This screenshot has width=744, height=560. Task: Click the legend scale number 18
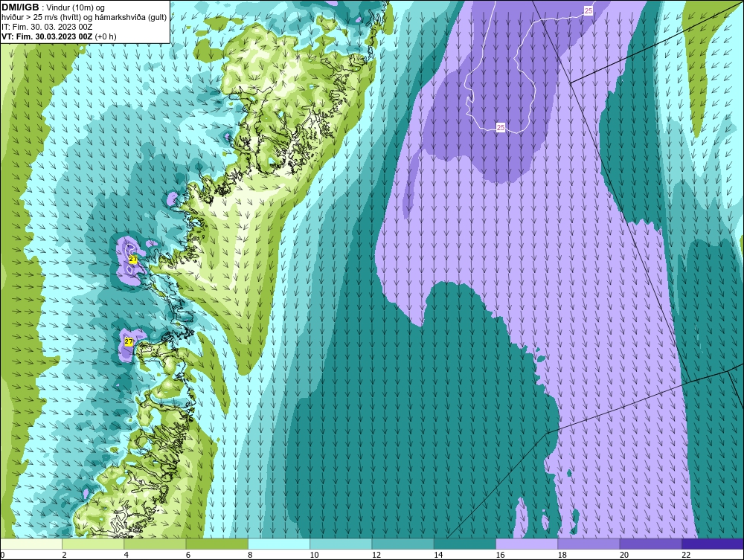(562, 556)
